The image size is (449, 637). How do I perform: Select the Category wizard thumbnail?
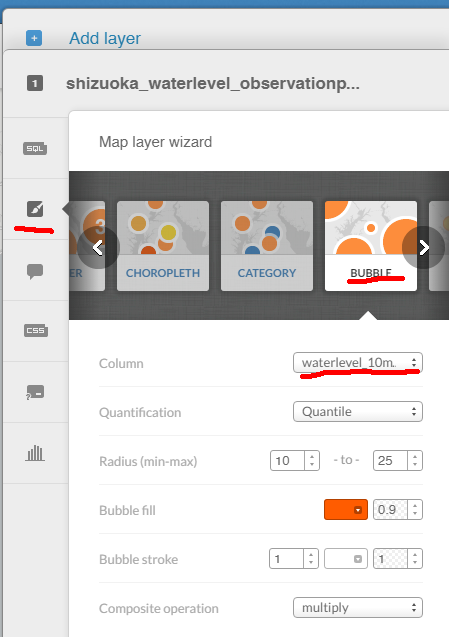267,246
